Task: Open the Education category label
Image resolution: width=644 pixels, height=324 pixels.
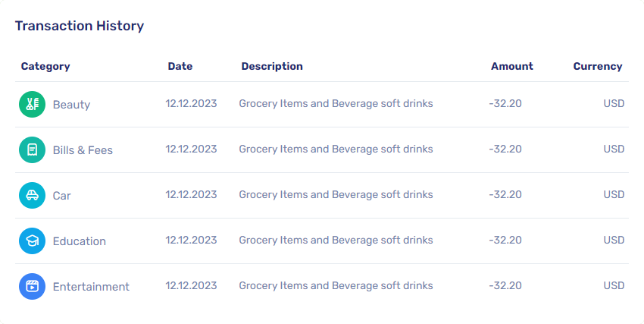Action: [80, 241]
